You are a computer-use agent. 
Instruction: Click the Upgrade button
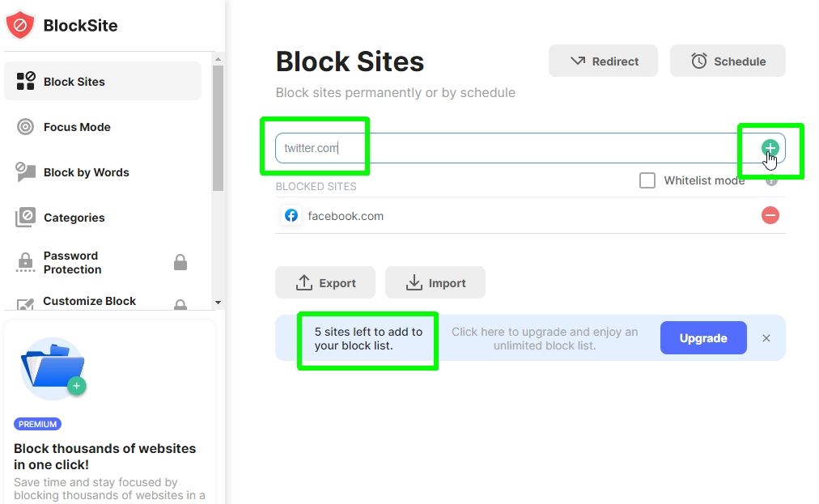(702, 337)
